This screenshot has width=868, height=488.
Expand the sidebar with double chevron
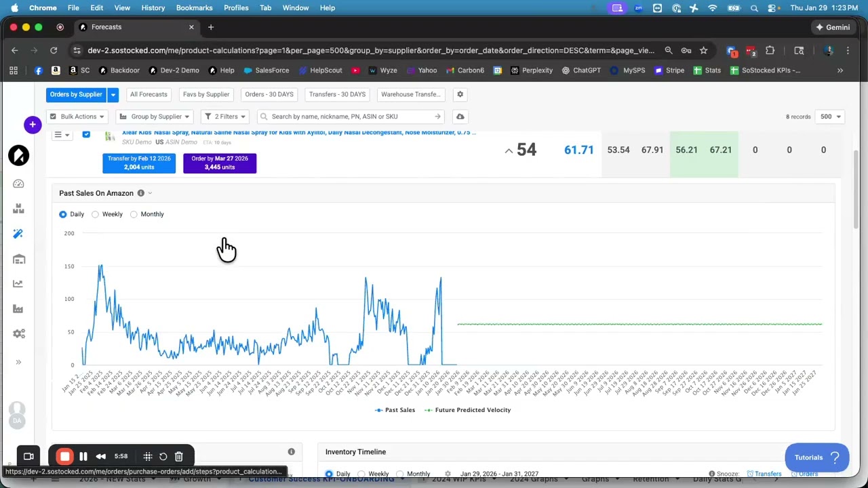tap(18, 362)
